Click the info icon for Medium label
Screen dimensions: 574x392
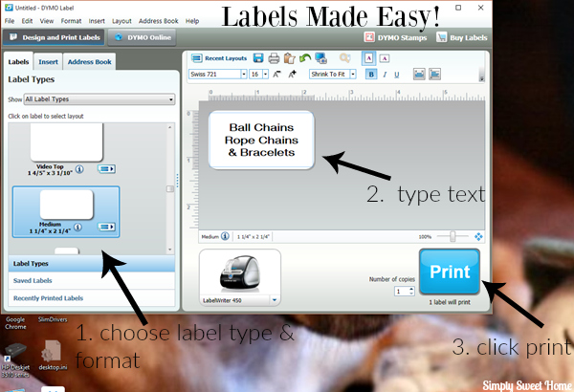[77, 227]
